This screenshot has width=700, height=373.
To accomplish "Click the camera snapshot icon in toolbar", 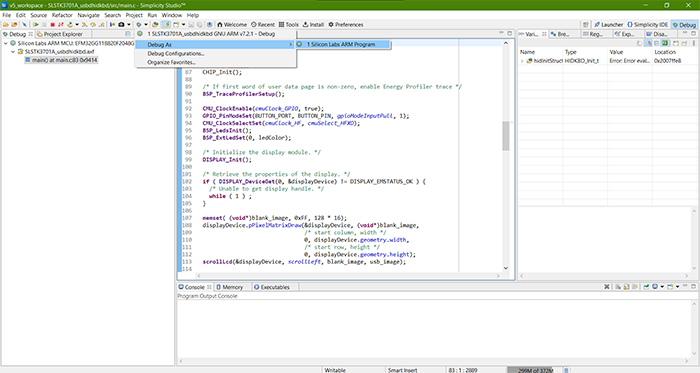I will click(x=121, y=25).
